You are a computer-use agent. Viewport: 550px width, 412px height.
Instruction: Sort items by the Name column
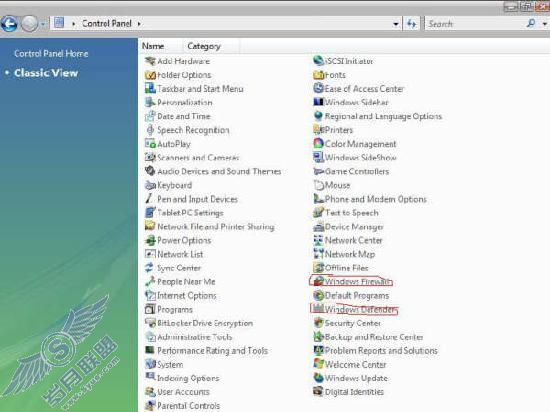[x=153, y=46]
